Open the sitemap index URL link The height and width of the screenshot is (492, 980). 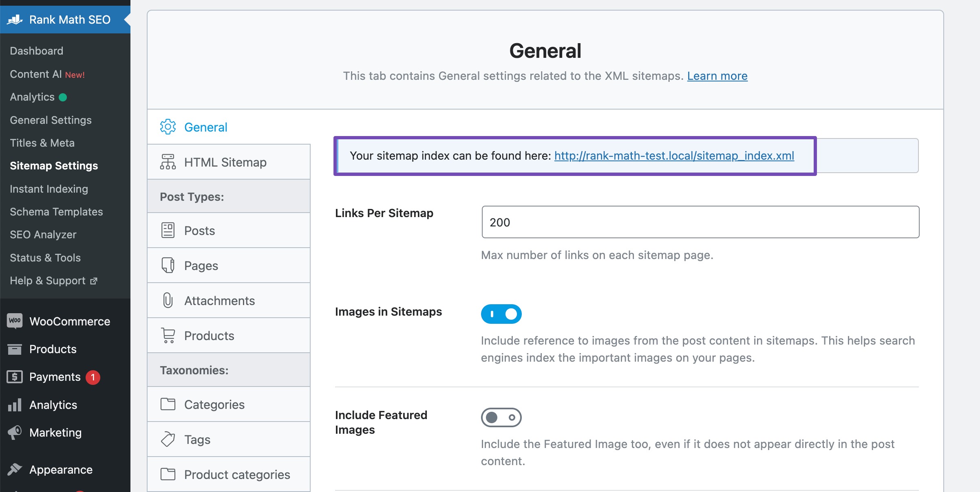tap(673, 156)
